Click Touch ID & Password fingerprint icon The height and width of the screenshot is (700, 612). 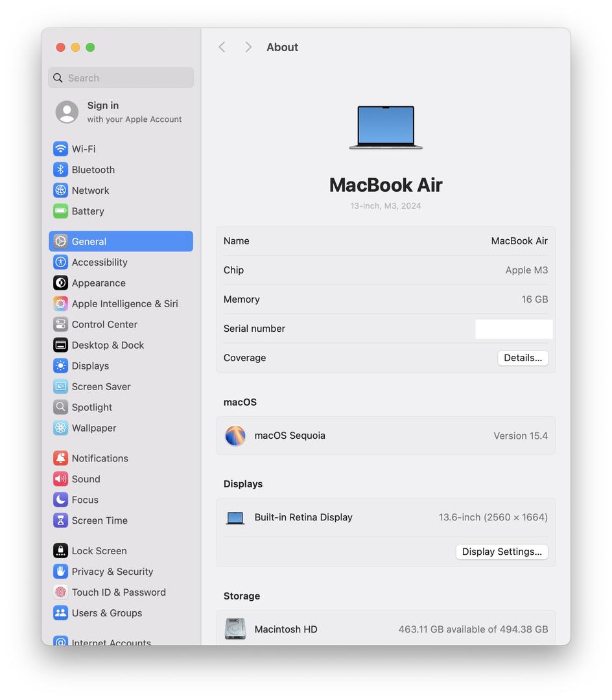[60, 592]
